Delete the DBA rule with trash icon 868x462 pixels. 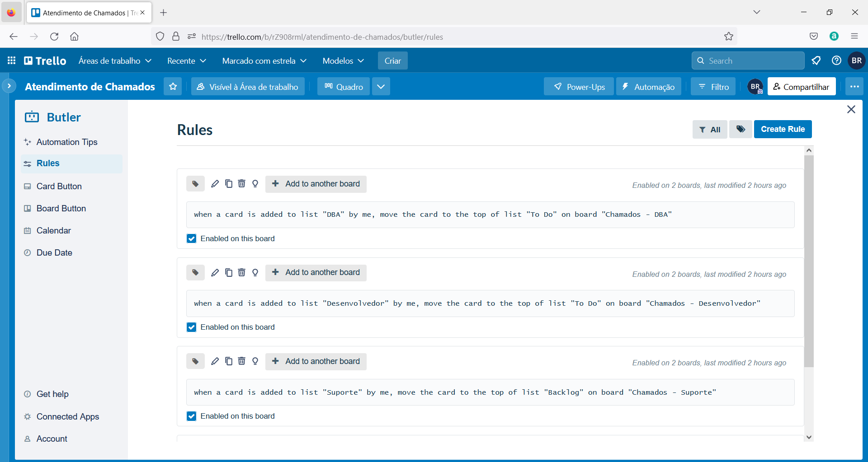[x=242, y=184]
